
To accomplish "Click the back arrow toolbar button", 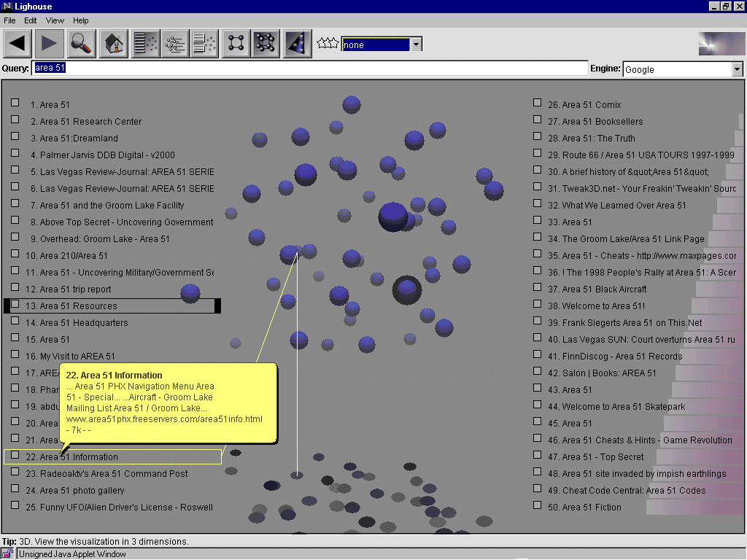I will coord(18,44).
